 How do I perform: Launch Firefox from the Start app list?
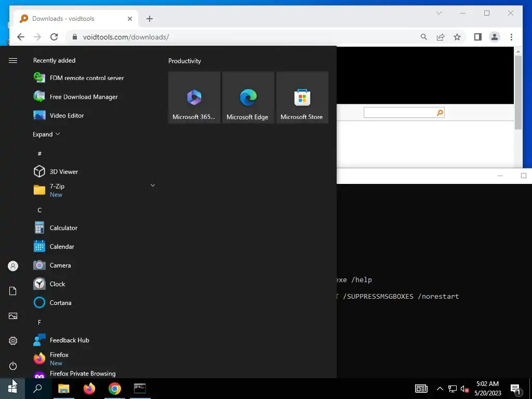point(51,358)
